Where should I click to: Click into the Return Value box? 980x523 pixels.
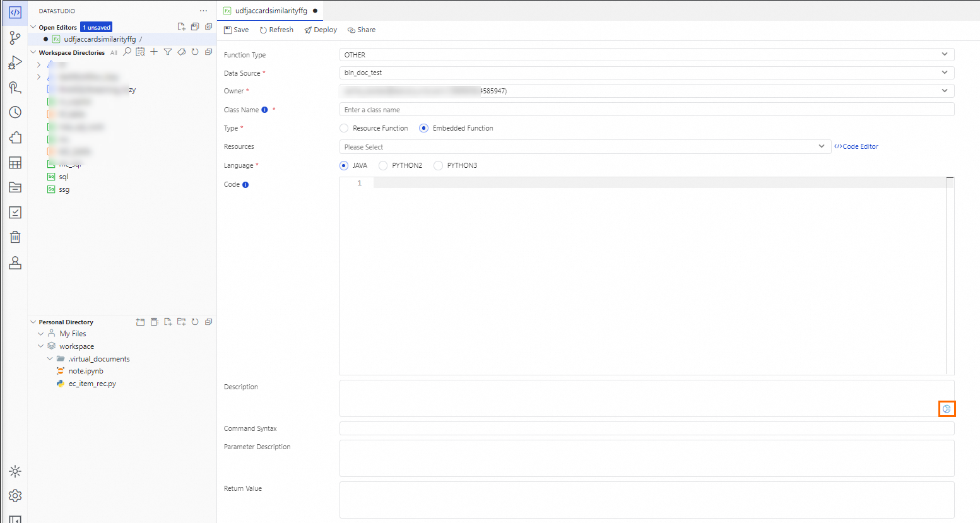coord(647,500)
